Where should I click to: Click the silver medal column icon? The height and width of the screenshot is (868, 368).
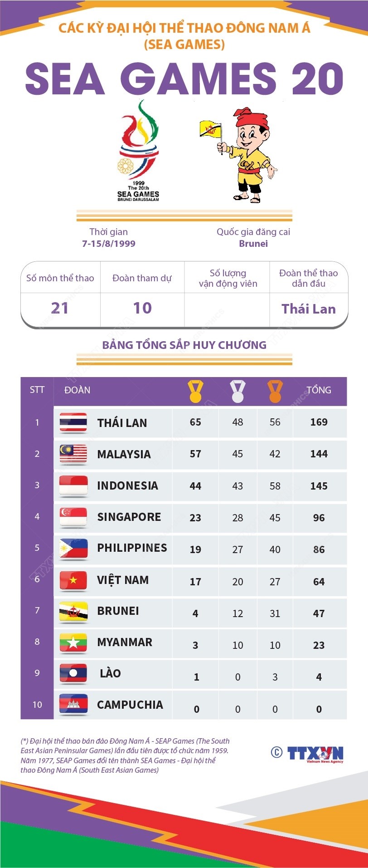click(x=237, y=392)
